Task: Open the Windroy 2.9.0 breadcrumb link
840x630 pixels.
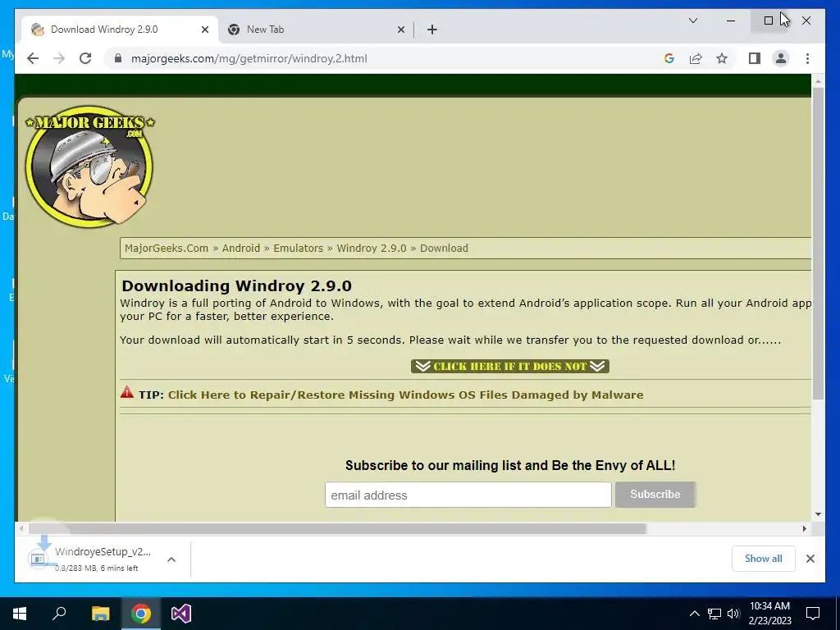Action: (x=372, y=248)
